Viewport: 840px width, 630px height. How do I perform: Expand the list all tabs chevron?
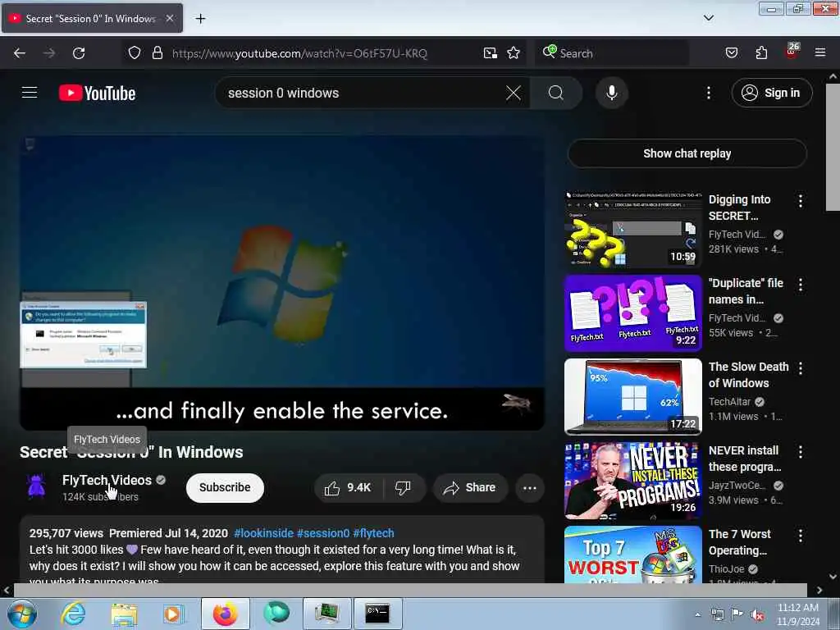708,18
